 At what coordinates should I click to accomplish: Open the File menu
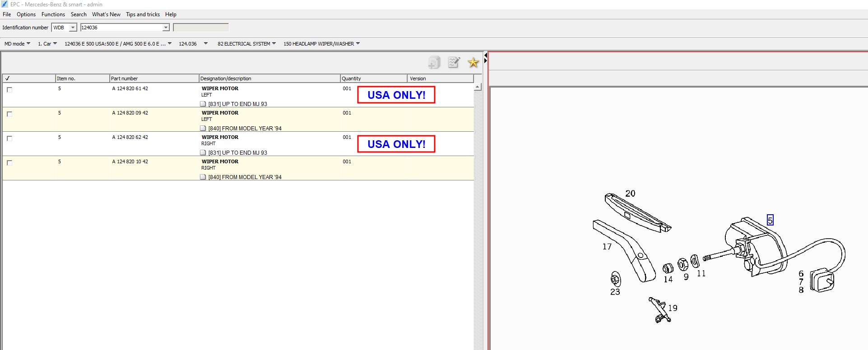7,14
